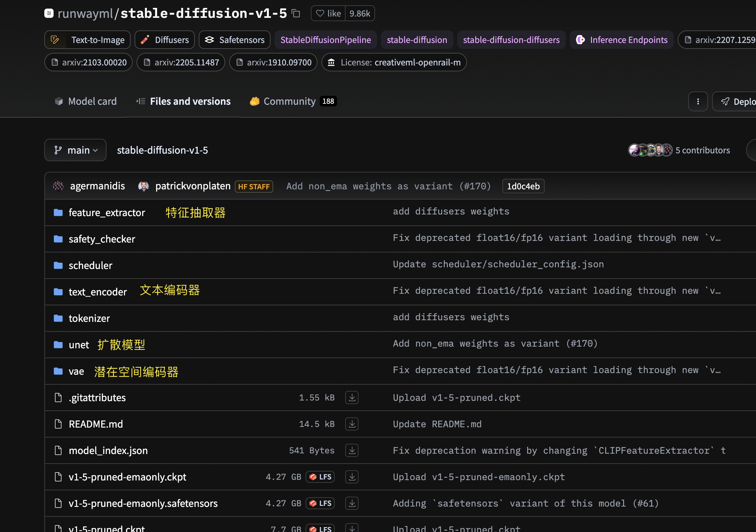Screen dimensions: 756x532
Task: Open the creativeml-openrail-m license tag
Action: (394, 62)
